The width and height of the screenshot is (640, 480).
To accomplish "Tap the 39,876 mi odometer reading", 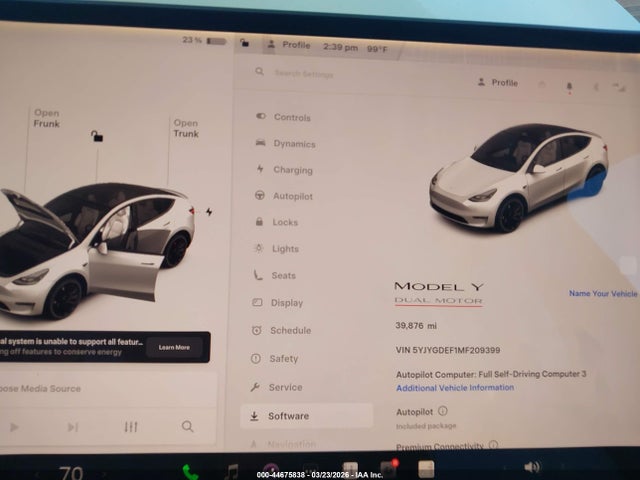I will (416, 326).
